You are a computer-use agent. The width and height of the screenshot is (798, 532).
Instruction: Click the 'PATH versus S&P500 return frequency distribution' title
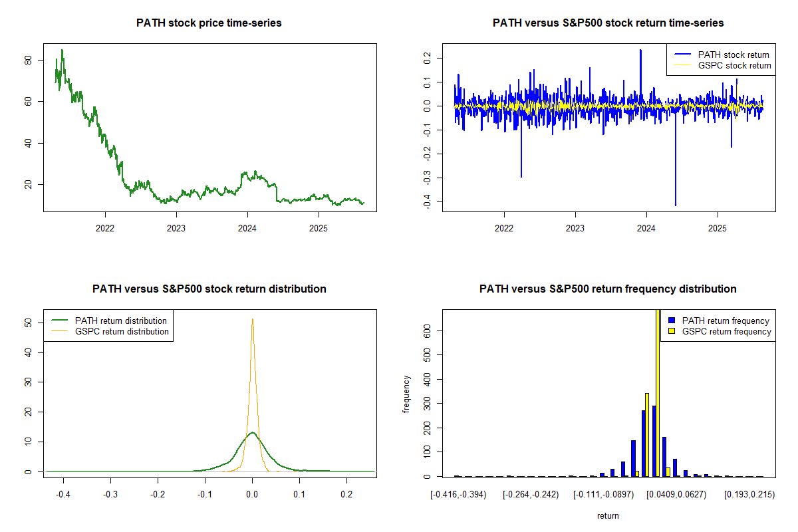[x=608, y=289]
